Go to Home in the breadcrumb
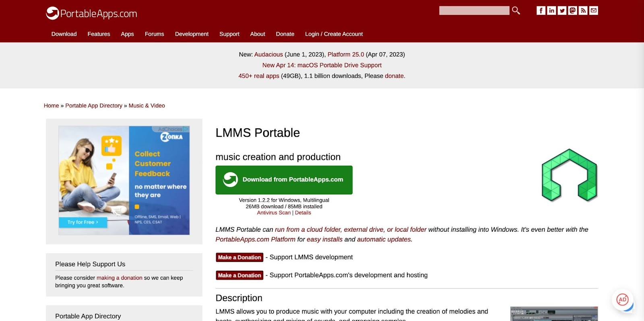 [x=52, y=105]
